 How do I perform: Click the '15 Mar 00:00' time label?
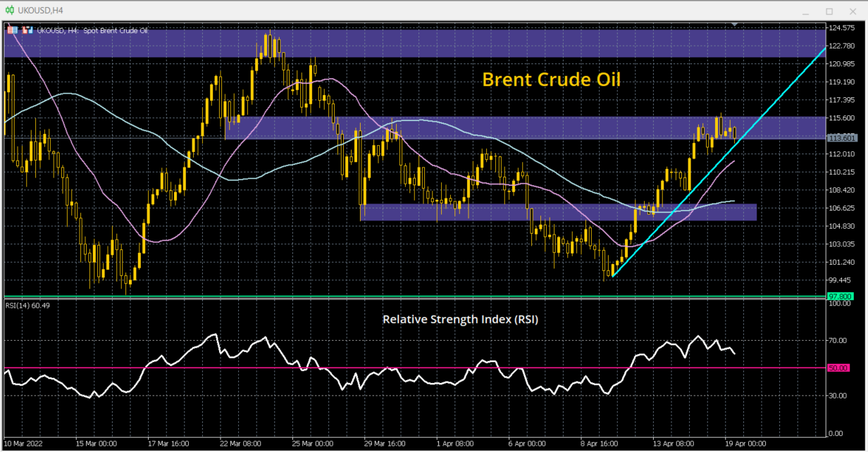[96, 444]
